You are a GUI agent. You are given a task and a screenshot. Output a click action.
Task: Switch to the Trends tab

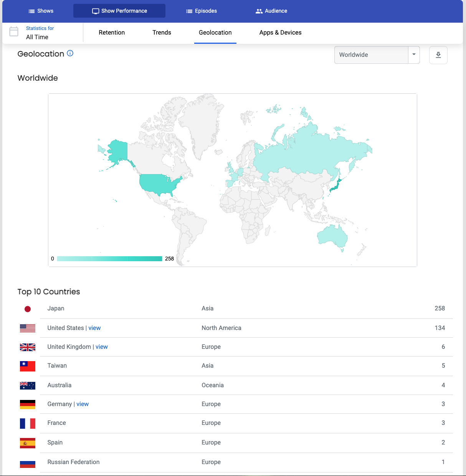pyautogui.click(x=162, y=33)
